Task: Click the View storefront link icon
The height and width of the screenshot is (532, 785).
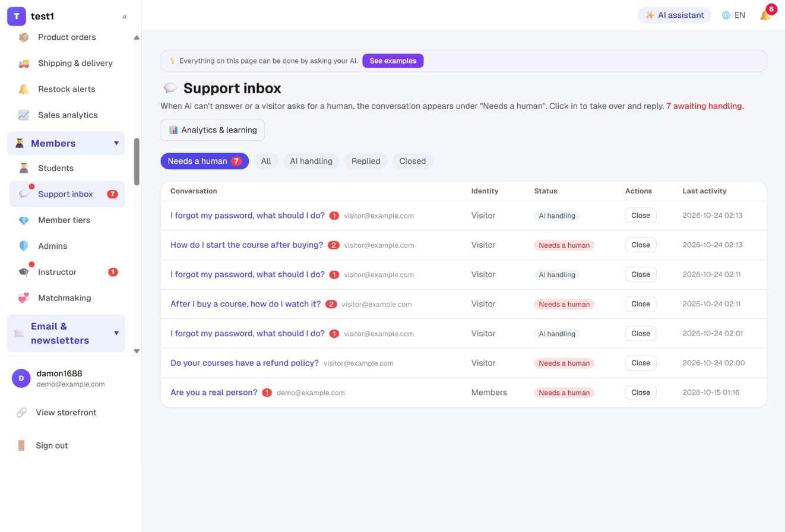Action: tap(21, 412)
